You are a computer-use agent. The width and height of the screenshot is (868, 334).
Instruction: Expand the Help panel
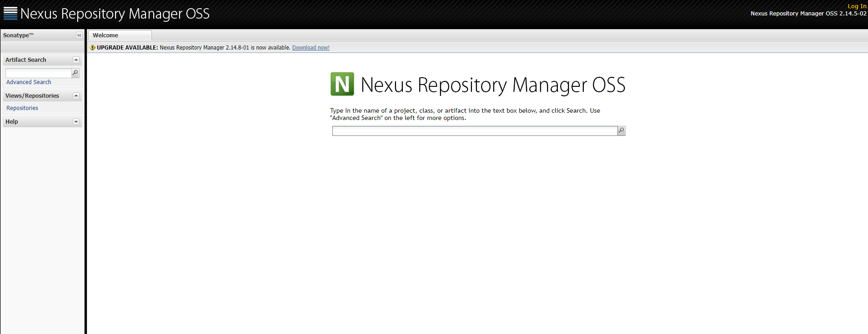click(76, 122)
